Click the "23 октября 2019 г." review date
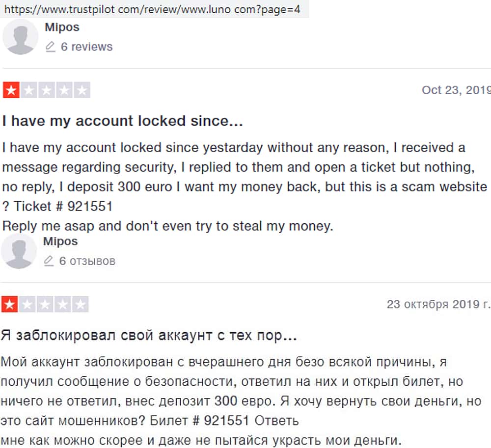The image size is (491, 448). pos(438,304)
